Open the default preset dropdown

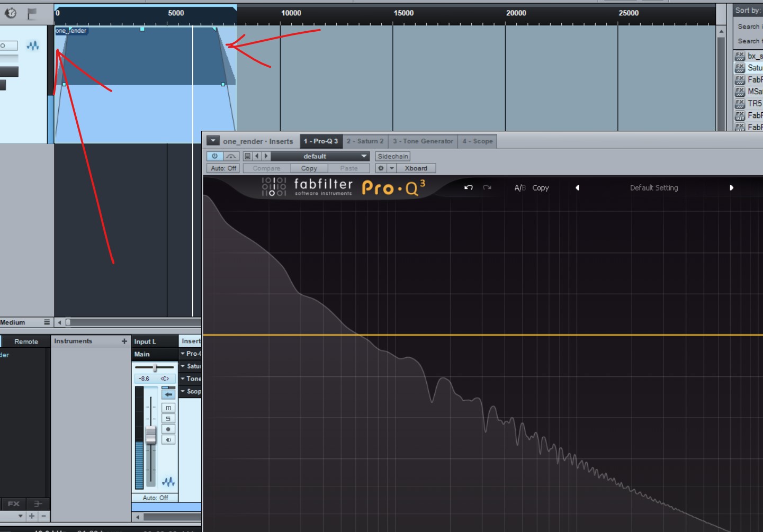pyautogui.click(x=320, y=156)
